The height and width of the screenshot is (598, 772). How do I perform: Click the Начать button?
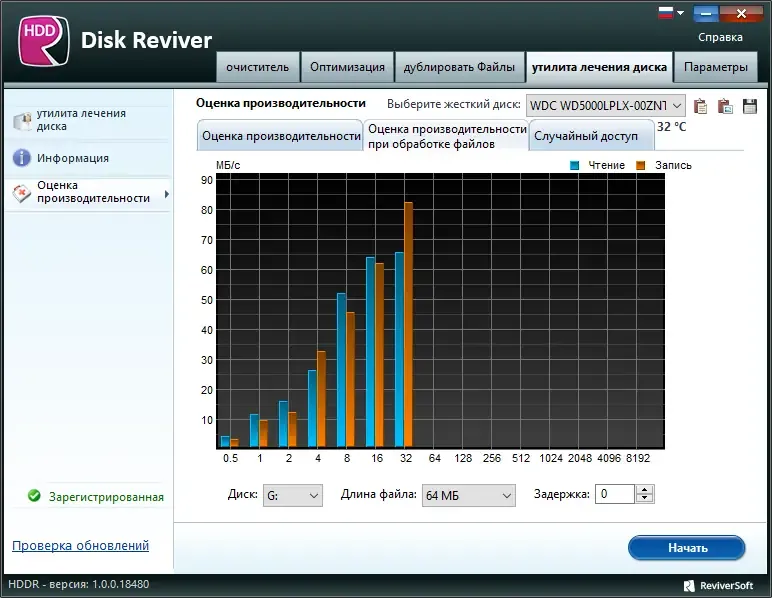click(687, 548)
